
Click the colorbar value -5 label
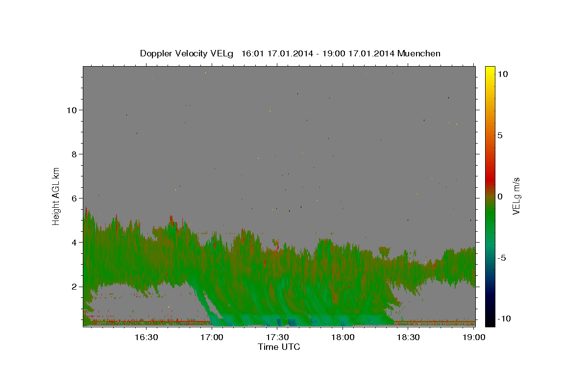502,258
